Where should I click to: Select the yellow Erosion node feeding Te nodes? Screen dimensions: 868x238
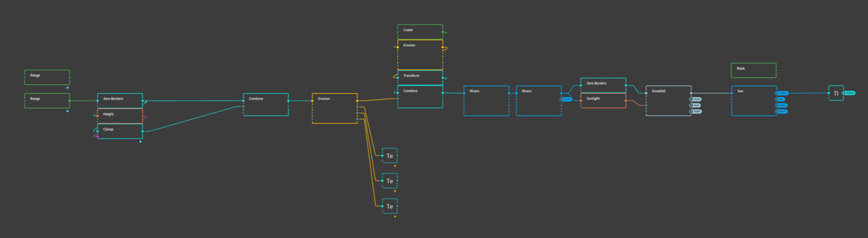pyautogui.click(x=335, y=108)
